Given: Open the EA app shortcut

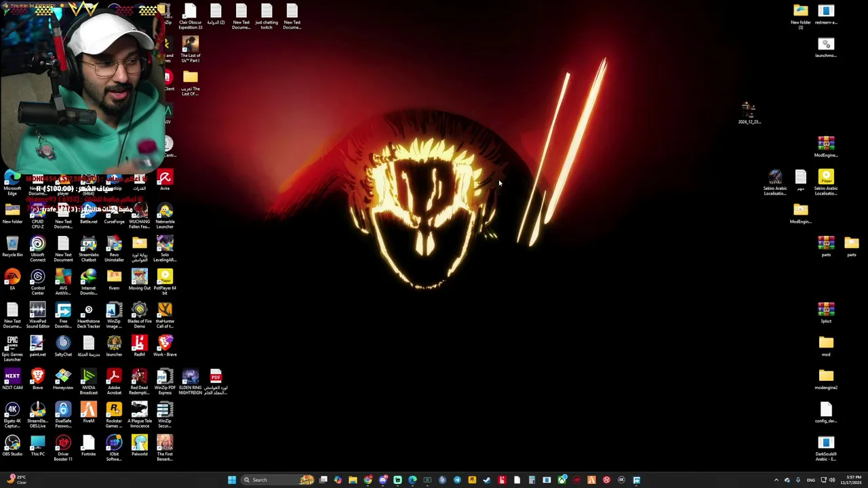Looking at the screenshot, I should point(12,280).
